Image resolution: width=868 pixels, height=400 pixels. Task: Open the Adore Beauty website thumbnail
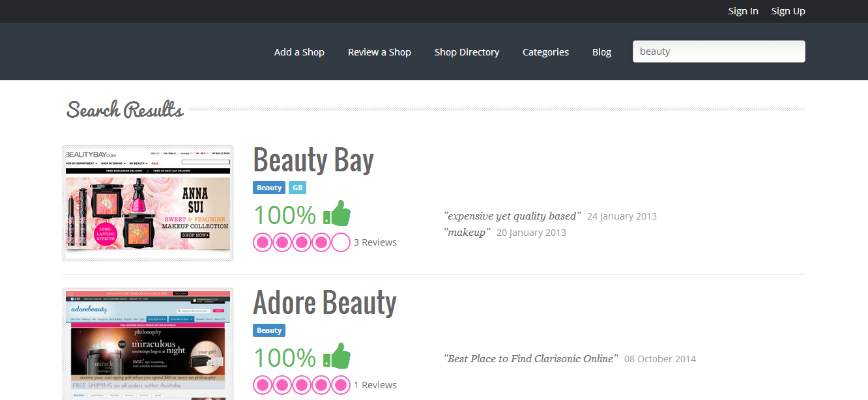click(148, 344)
